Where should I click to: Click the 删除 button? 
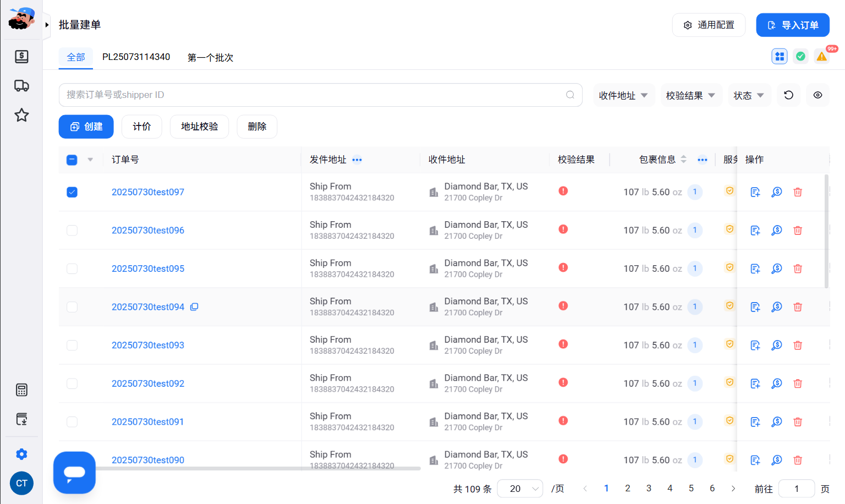[257, 127]
